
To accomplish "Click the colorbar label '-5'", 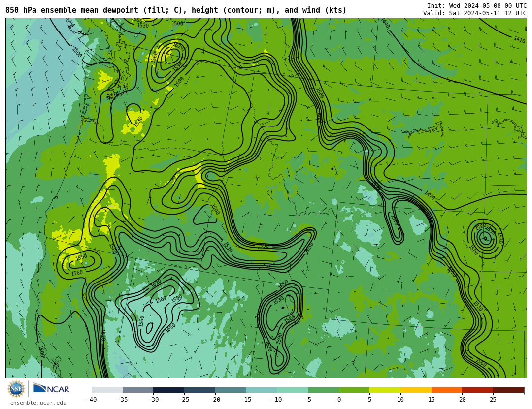I will pyautogui.click(x=307, y=400).
